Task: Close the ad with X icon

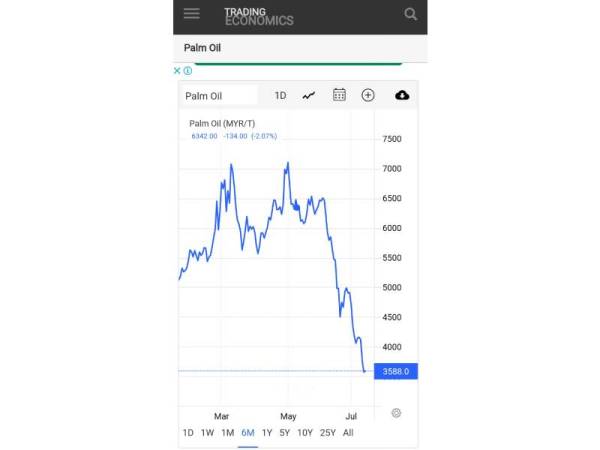Action: click(178, 71)
